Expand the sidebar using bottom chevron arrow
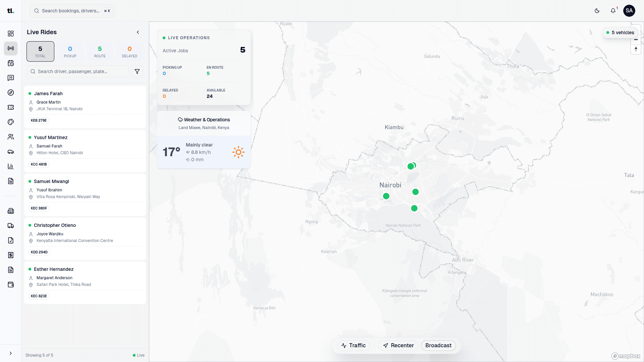The image size is (644, 362). (x=10, y=353)
